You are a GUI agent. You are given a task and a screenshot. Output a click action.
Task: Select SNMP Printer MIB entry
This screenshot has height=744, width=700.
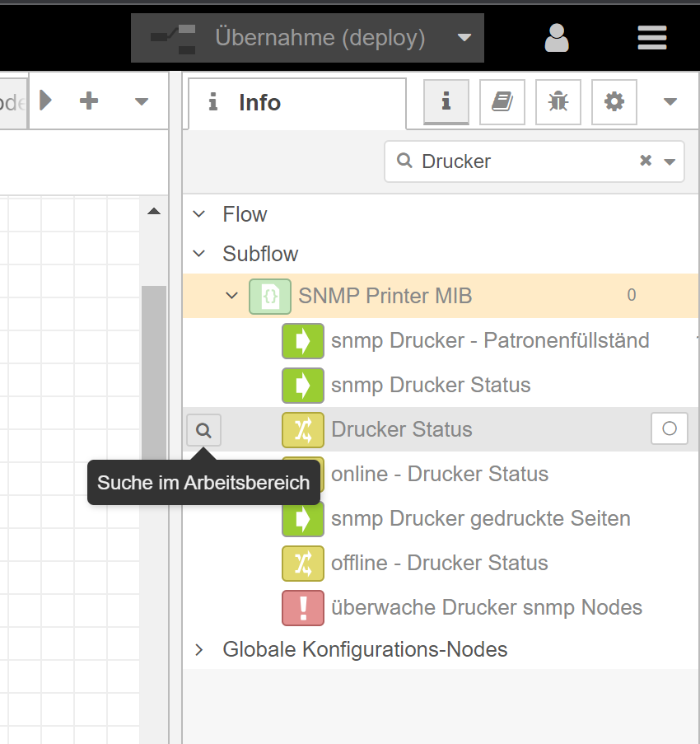click(441, 296)
